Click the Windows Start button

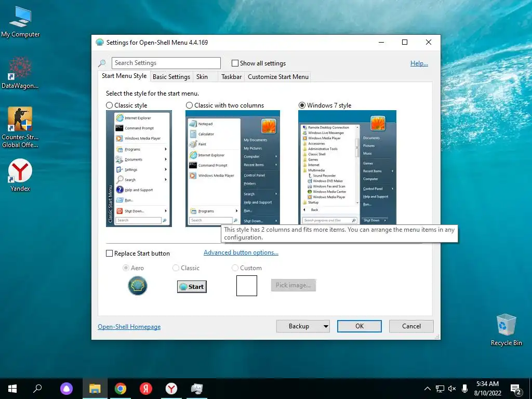coord(12,389)
